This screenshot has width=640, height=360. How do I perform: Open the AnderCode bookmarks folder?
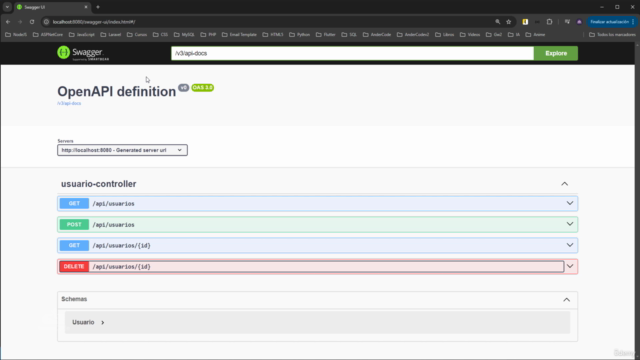(377, 35)
